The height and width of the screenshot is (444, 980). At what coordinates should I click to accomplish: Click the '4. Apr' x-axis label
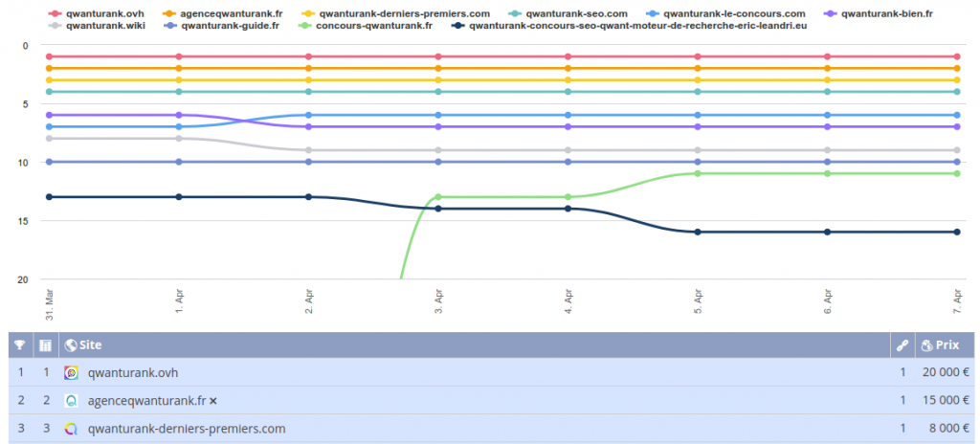568,303
